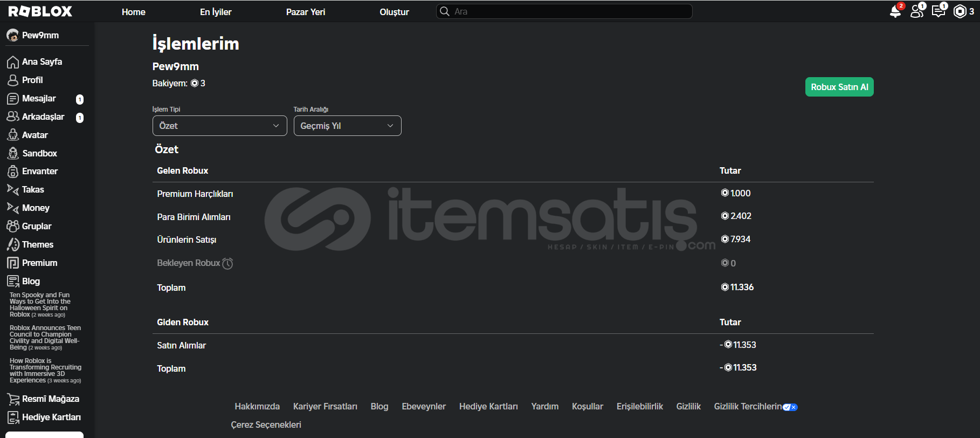Viewport: 980px width, 438px height.
Task: Open Ebeveynler footer link
Action: pos(424,406)
